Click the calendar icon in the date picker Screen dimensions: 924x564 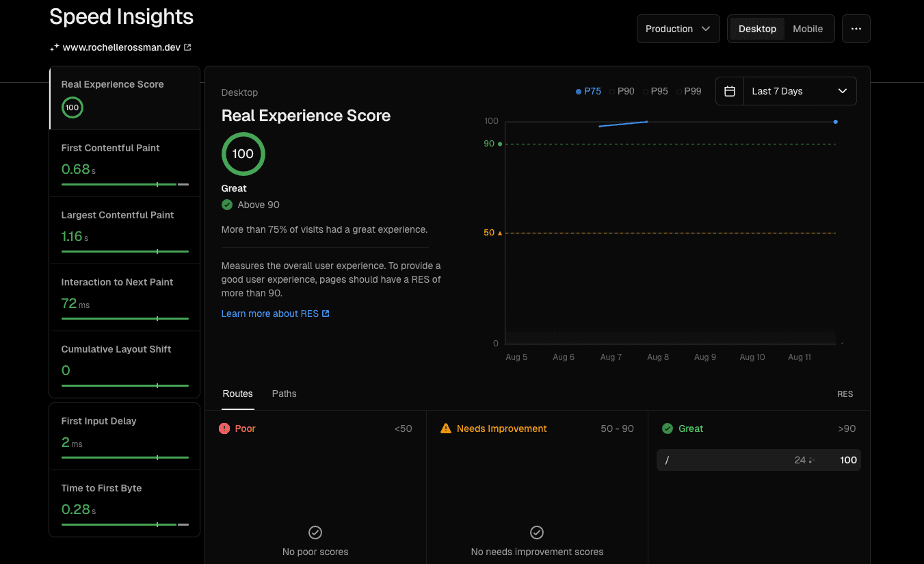click(x=730, y=91)
